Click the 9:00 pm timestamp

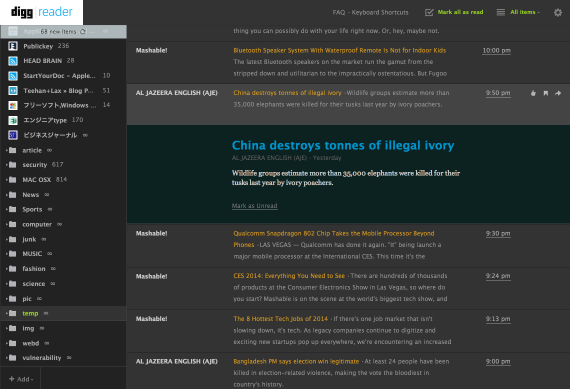click(498, 362)
